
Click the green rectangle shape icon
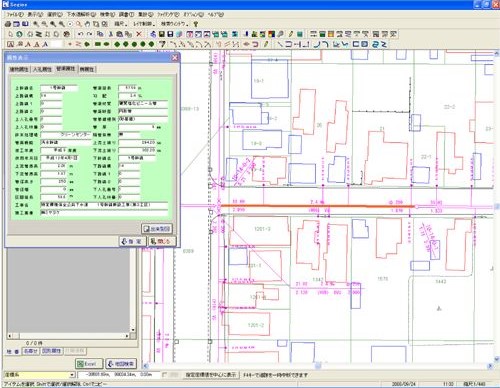pos(98,44)
